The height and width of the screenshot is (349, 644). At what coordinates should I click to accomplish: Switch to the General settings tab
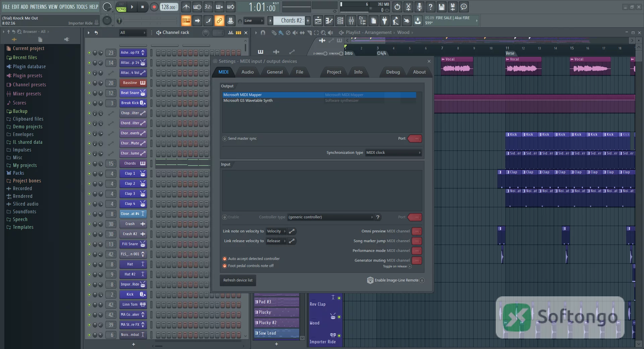coord(275,72)
